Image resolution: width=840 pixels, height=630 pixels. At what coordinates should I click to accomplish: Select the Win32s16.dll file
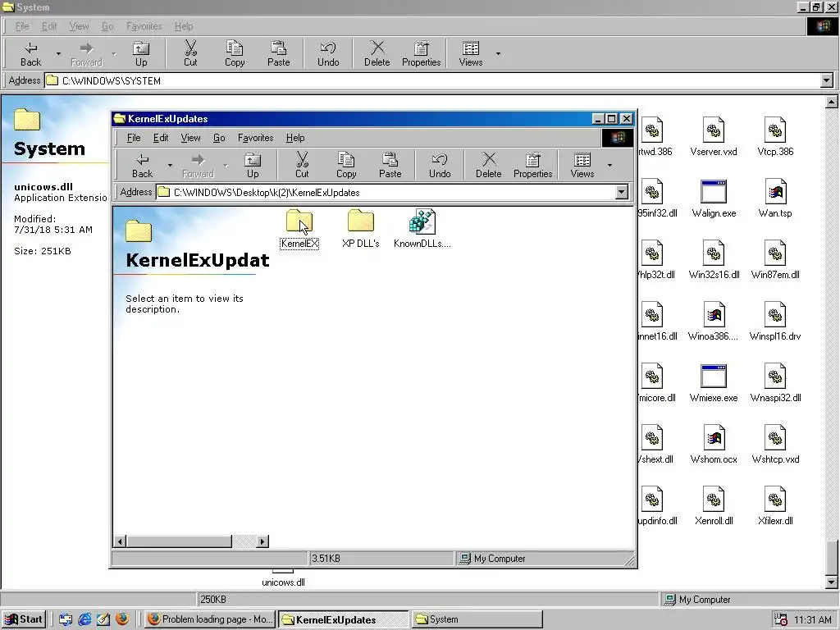[x=714, y=260]
